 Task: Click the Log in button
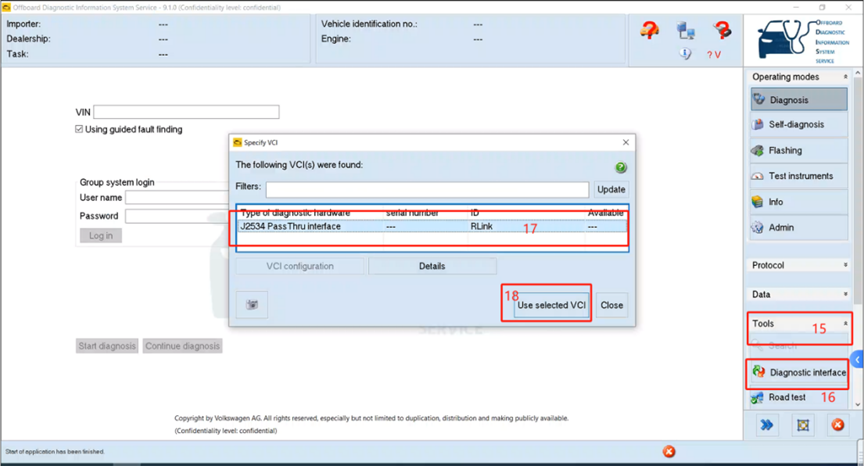point(101,236)
